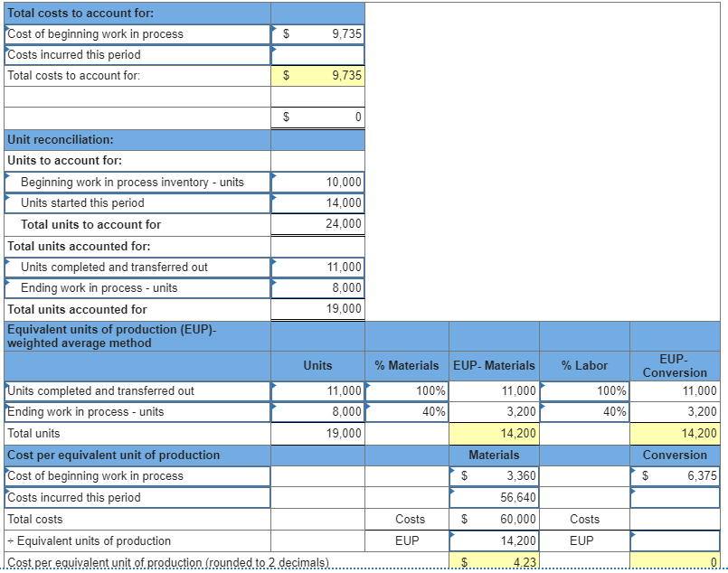Click the 'EUP- Conversion' column header
This screenshot has height=573, width=728.
click(675, 366)
